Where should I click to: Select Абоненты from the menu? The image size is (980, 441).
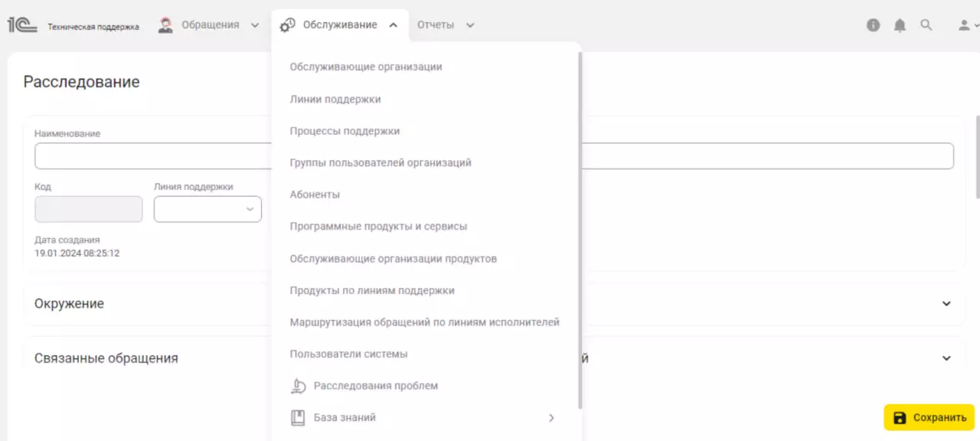pyautogui.click(x=314, y=194)
